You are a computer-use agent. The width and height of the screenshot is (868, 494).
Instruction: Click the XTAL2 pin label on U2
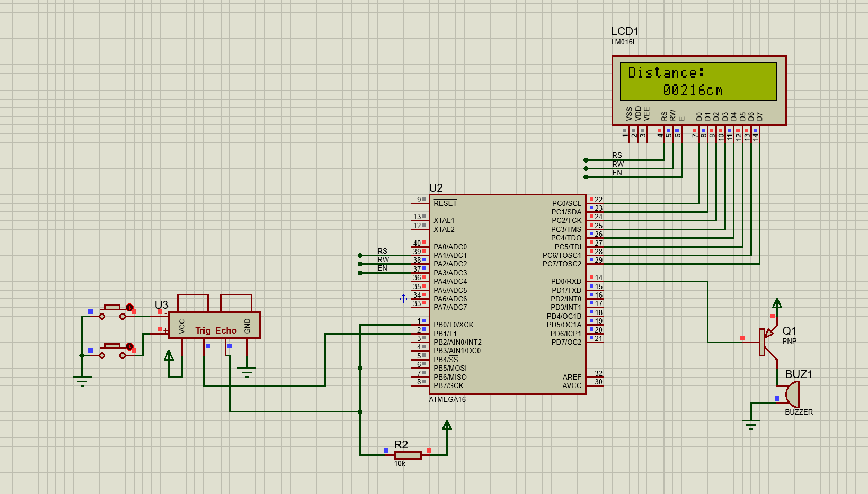tap(444, 229)
